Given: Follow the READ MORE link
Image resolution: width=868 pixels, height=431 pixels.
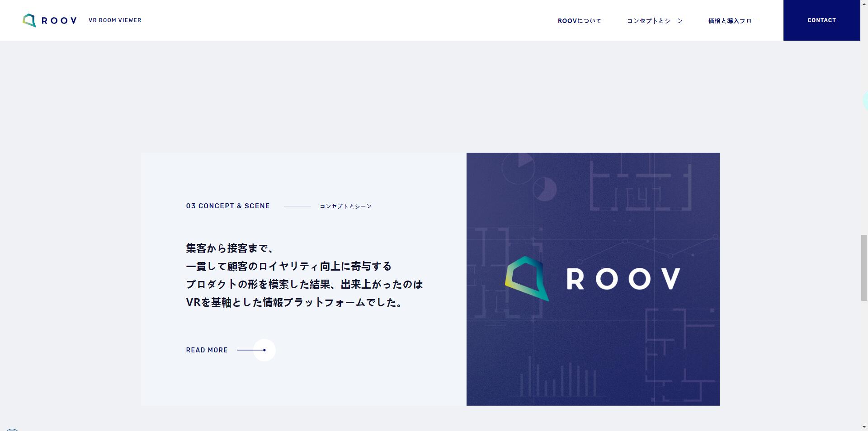Looking at the screenshot, I should pyautogui.click(x=207, y=350).
